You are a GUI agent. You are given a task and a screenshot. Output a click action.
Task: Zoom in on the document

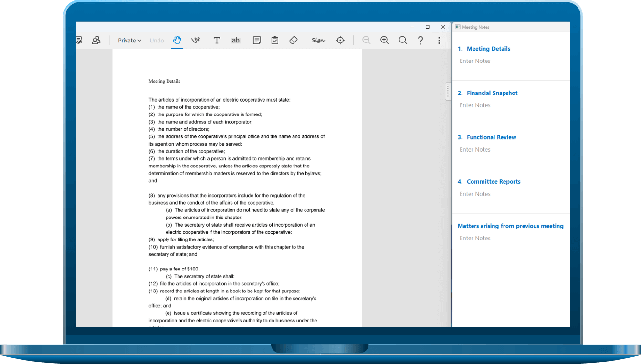pos(384,41)
